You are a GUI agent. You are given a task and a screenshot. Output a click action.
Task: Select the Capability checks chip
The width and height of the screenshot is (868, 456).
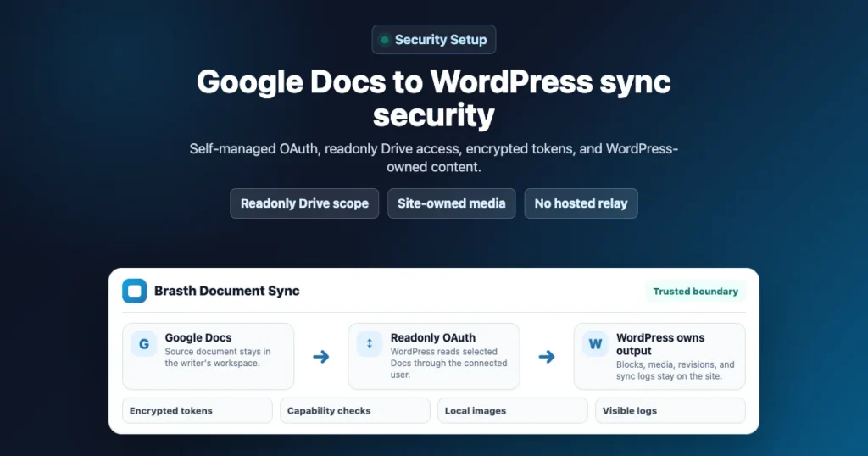[x=355, y=410]
